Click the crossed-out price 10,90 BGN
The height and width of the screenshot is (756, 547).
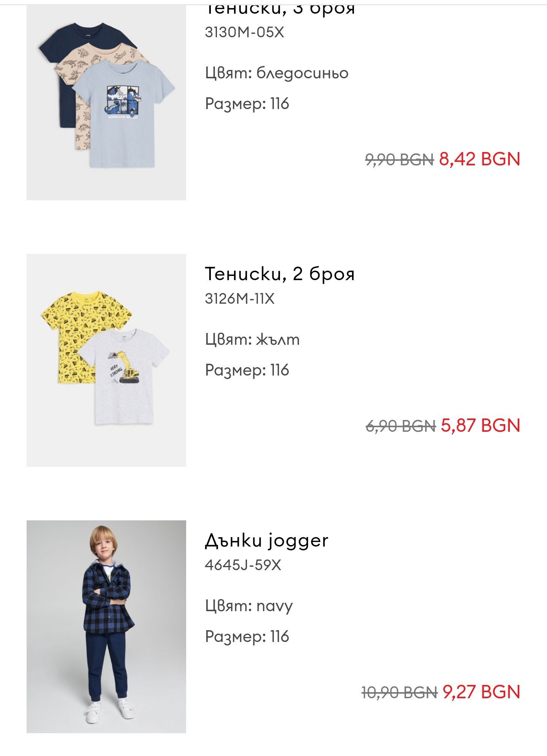(399, 693)
